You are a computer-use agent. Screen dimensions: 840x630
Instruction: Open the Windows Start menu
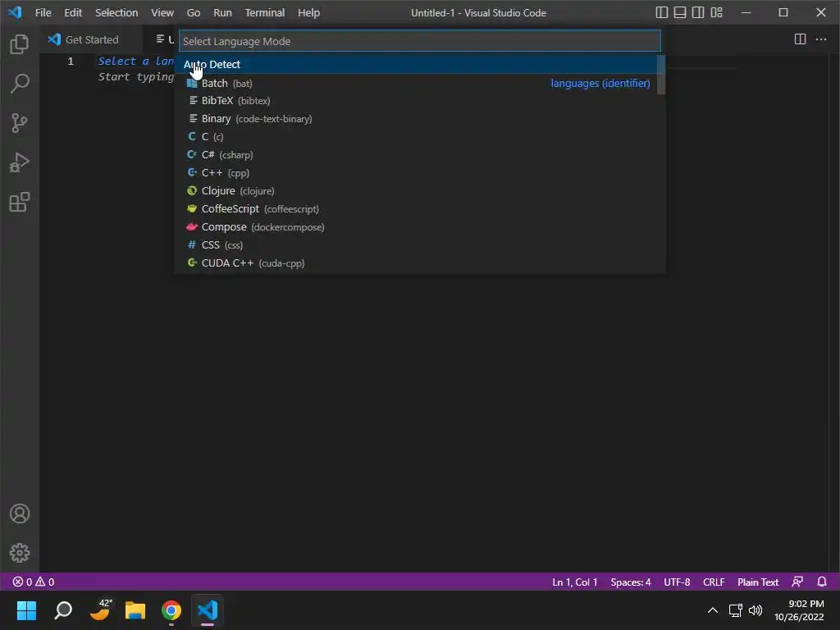(x=26, y=610)
